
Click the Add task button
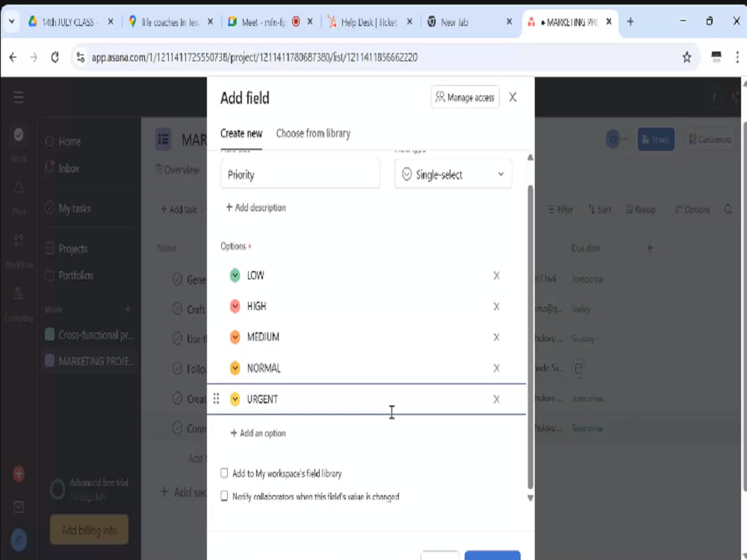[179, 210]
